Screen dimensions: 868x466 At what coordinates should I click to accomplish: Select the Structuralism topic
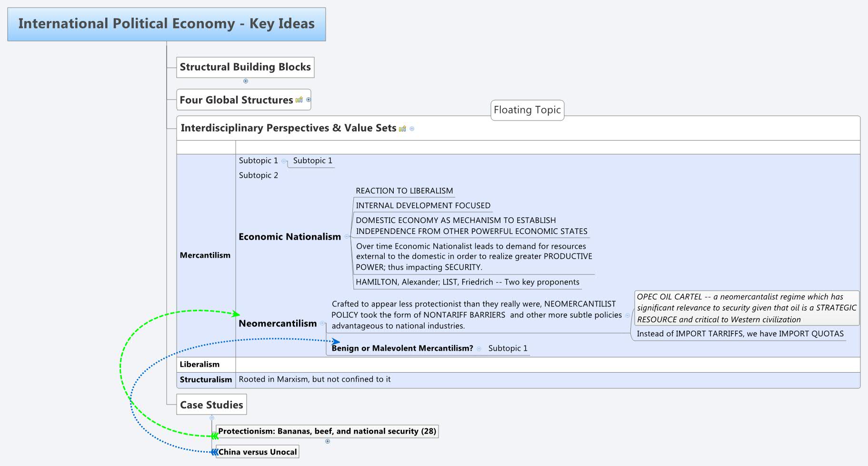(206, 379)
